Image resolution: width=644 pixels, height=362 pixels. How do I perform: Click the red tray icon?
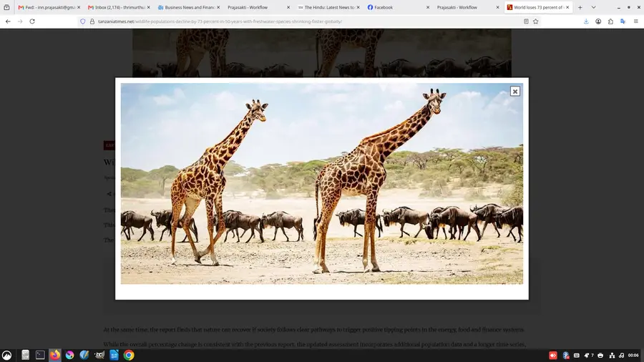pyautogui.click(x=553, y=356)
